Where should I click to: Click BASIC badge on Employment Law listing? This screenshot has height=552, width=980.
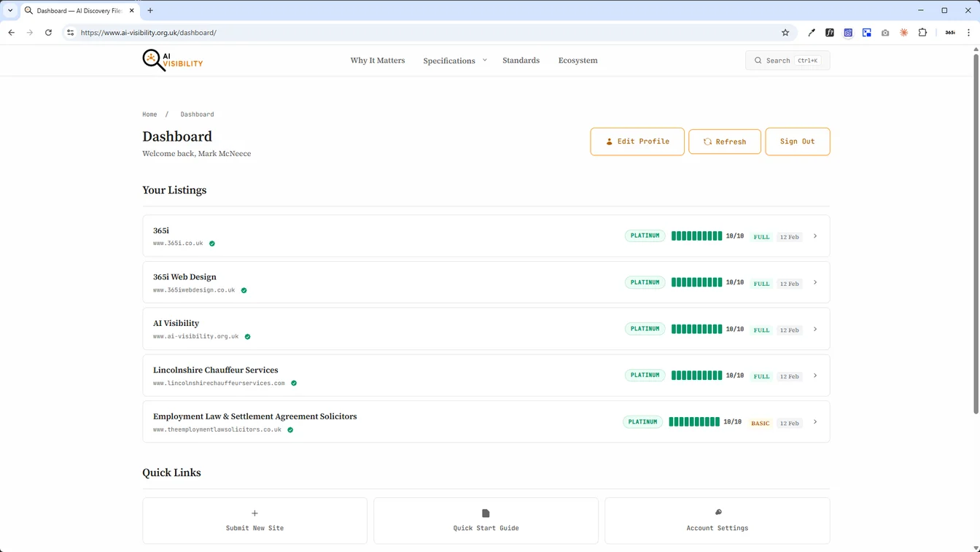point(761,423)
